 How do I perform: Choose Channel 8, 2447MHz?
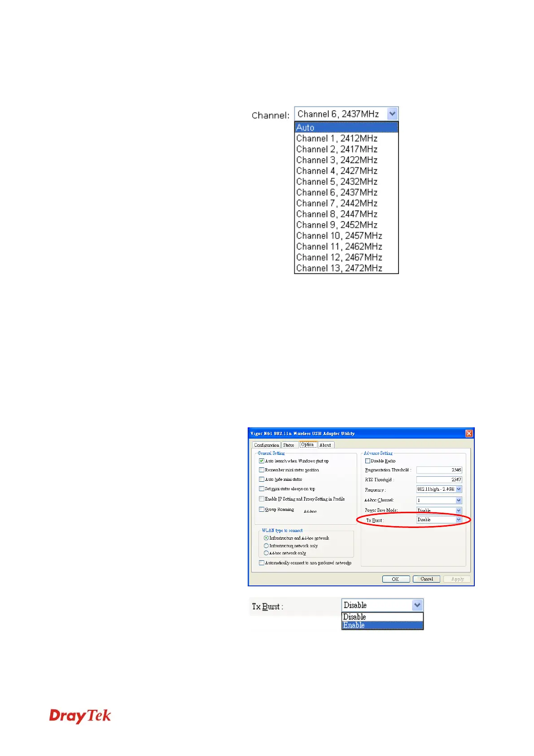point(346,214)
